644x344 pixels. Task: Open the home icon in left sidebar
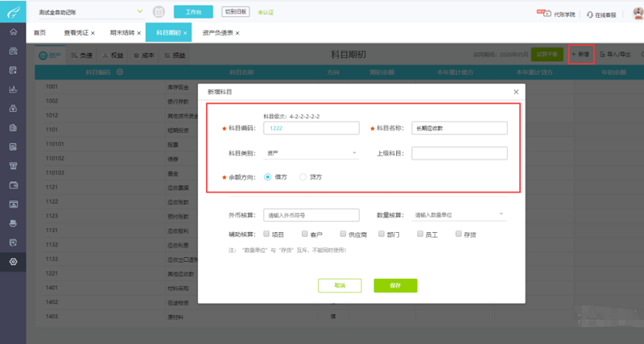(13, 31)
